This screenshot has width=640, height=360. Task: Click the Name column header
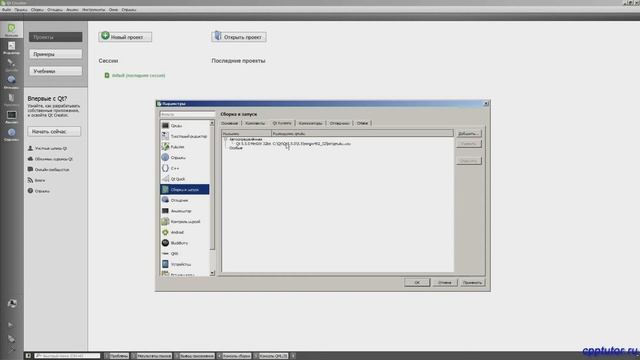pyautogui.click(x=247, y=133)
